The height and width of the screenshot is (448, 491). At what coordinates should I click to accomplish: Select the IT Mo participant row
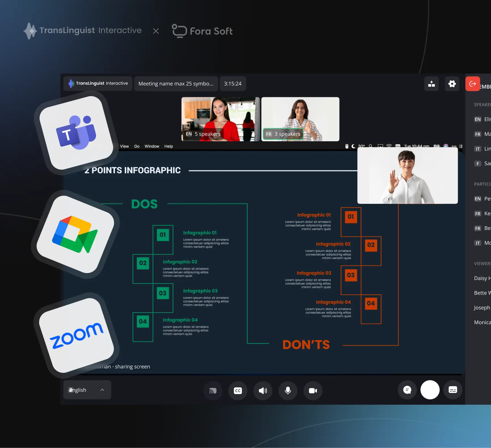pyautogui.click(x=482, y=243)
